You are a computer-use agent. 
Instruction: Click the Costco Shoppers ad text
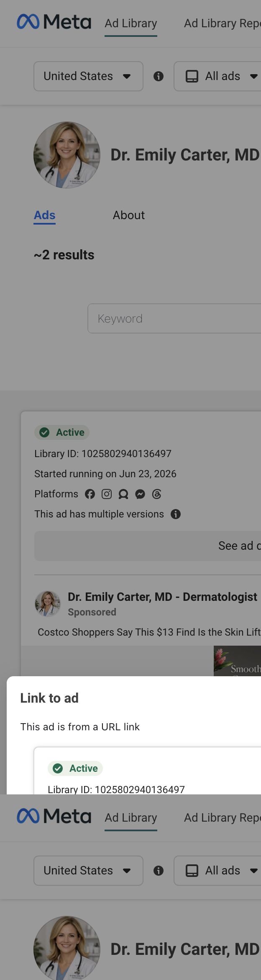(x=149, y=632)
